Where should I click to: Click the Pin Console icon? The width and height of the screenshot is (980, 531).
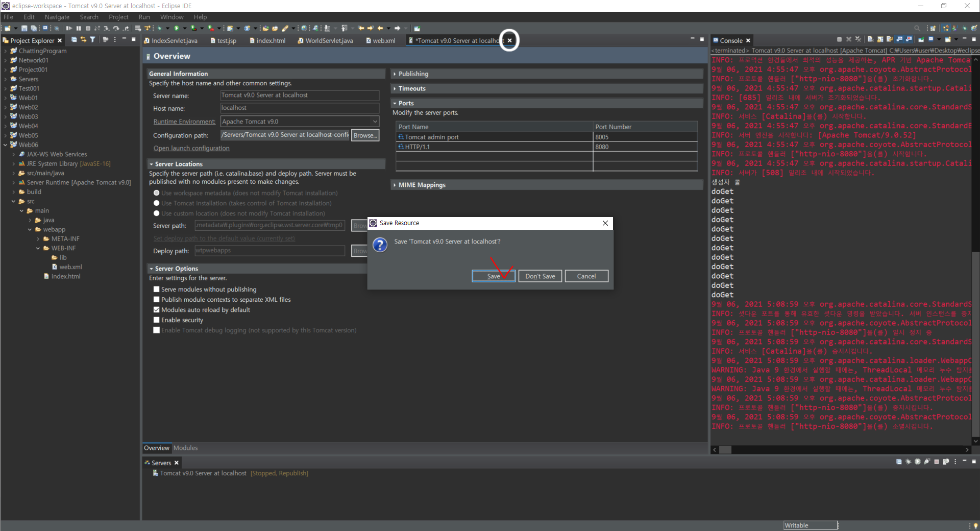(921, 39)
